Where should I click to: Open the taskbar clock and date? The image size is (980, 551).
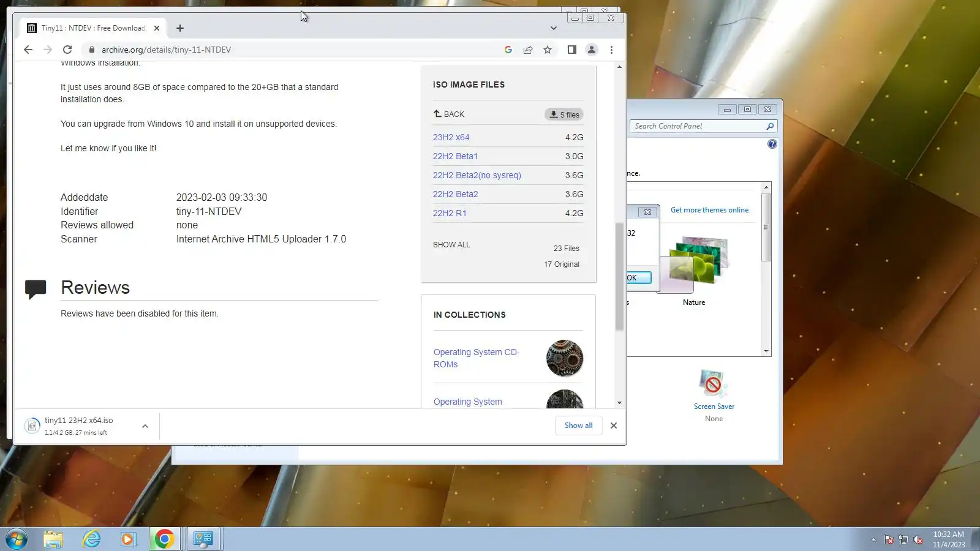[949, 539]
